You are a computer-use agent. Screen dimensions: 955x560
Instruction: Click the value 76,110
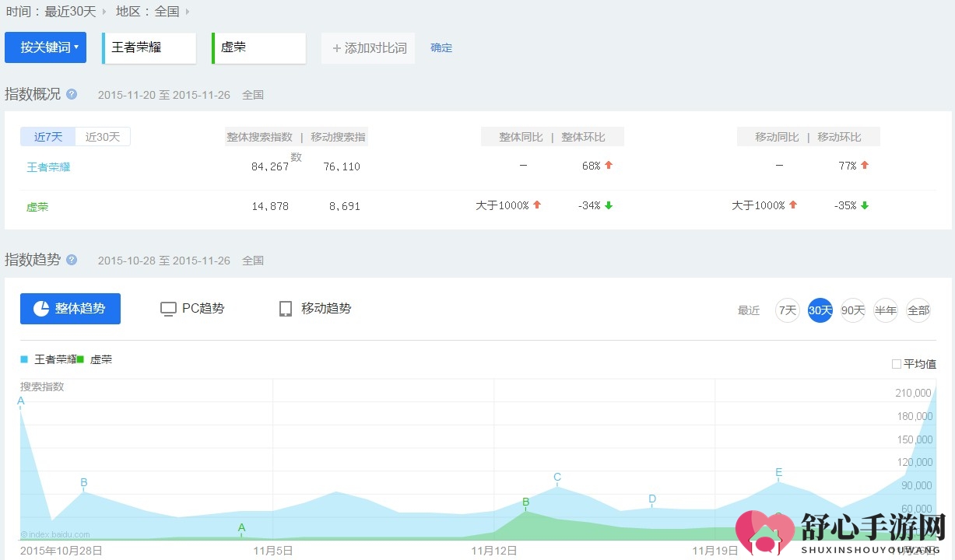point(342,166)
